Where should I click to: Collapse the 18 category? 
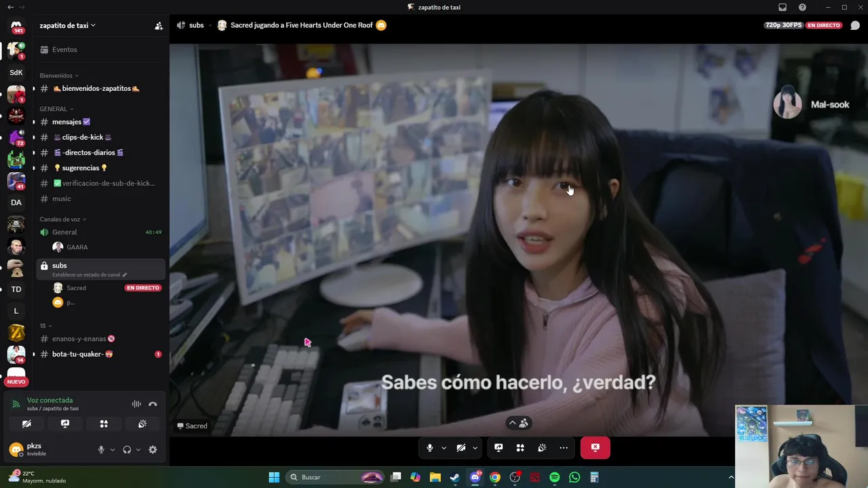pyautogui.click(x=45, y=326)
